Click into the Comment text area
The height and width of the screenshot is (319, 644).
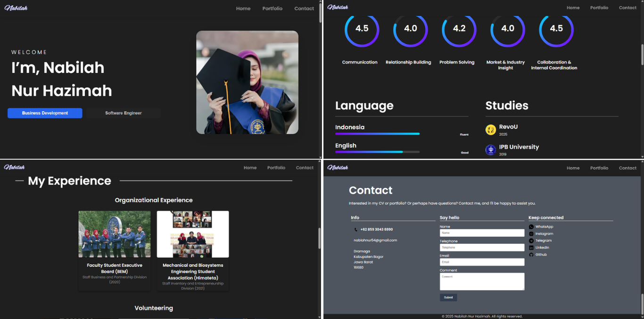click(482, 281)
